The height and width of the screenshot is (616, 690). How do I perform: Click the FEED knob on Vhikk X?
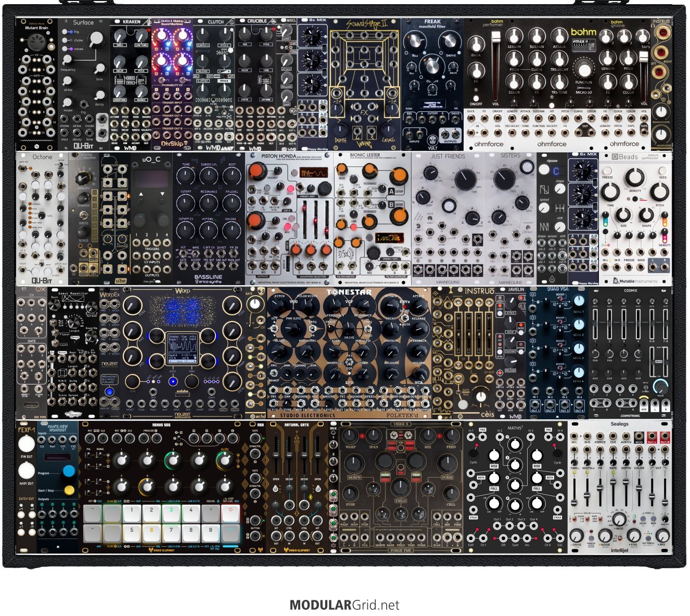[x=451, y=436]
